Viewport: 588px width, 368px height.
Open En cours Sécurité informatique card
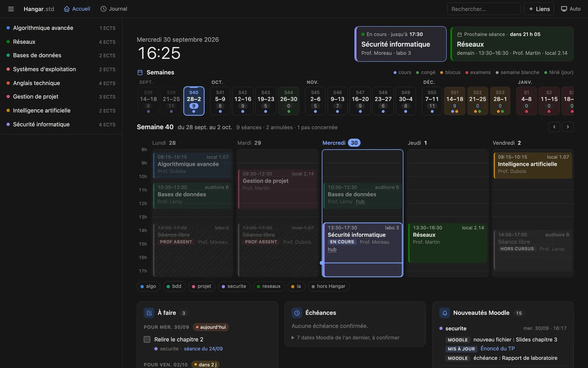click(x=400, y=44)
